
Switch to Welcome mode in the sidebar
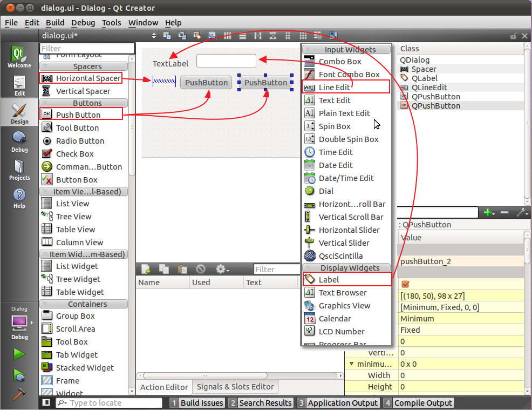(x=19, y=57)
